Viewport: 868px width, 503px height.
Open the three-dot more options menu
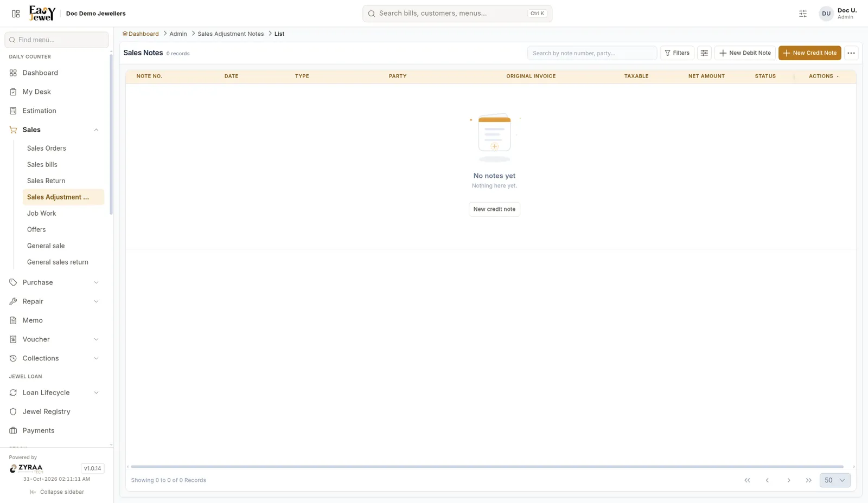click(x=851, y=53)
